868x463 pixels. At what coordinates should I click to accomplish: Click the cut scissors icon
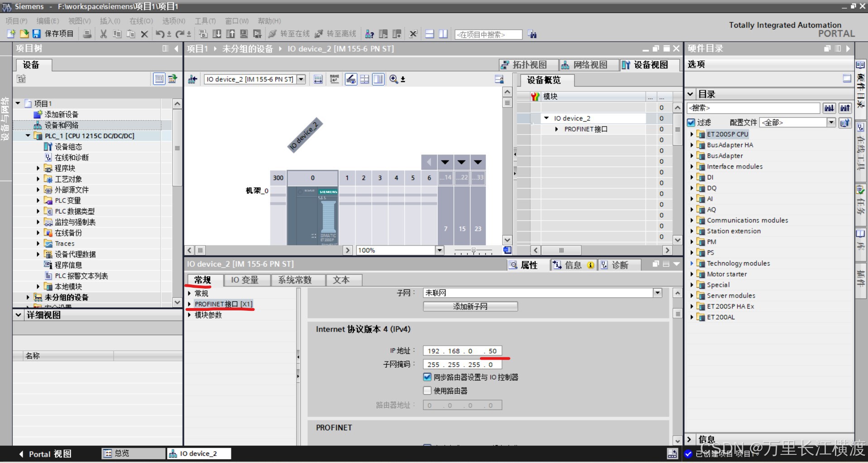tap(104, 34)
